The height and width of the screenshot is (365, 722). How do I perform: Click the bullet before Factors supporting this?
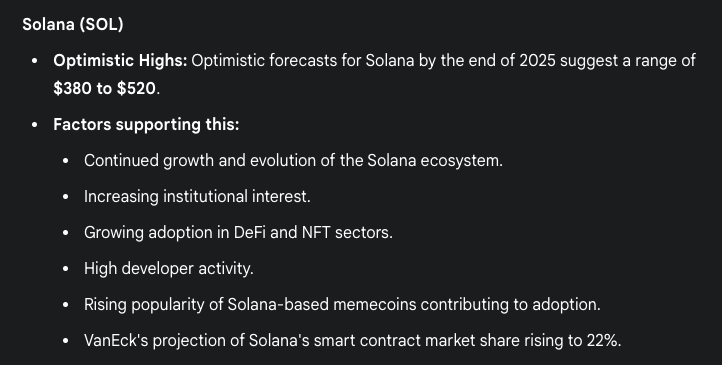coord(35,125)
